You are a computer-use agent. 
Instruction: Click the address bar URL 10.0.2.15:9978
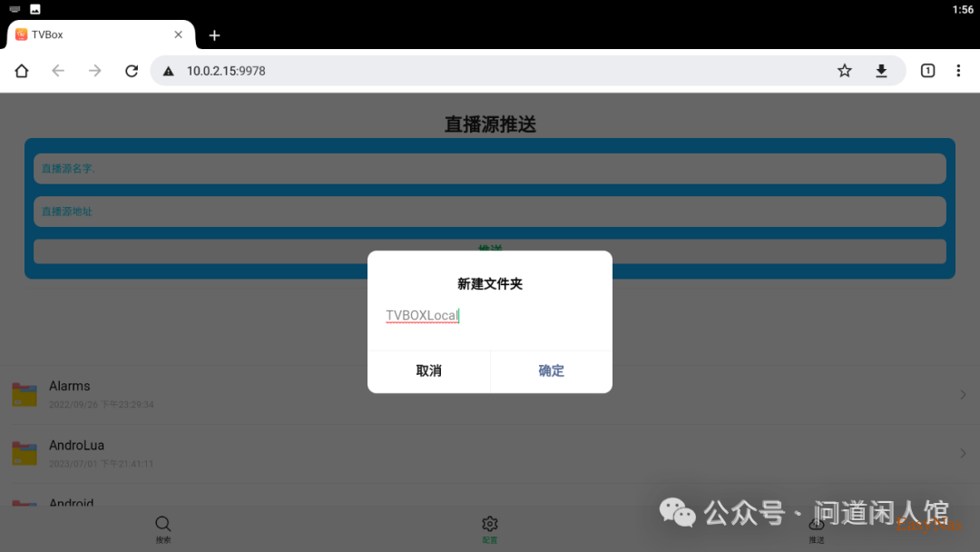click(226, 71)
